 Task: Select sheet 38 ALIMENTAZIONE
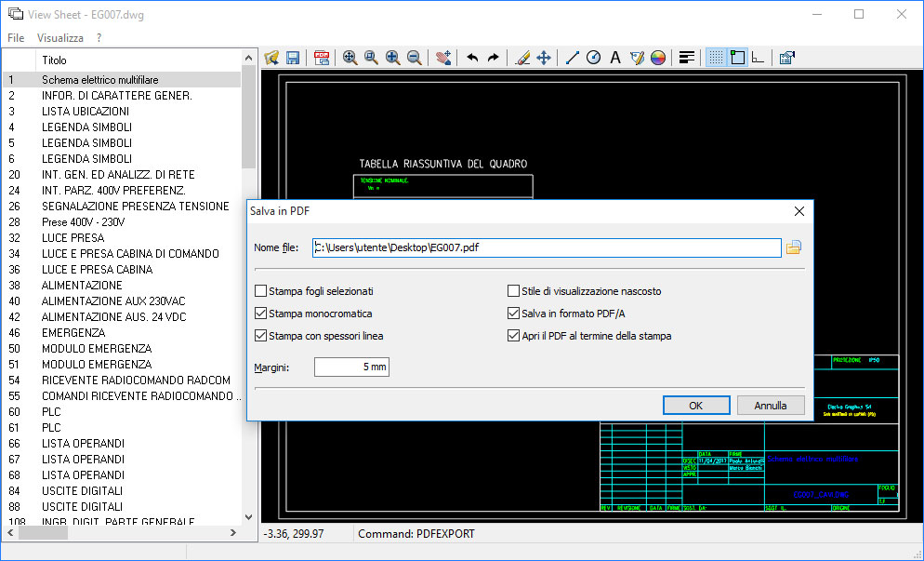[x=122, y=286]
